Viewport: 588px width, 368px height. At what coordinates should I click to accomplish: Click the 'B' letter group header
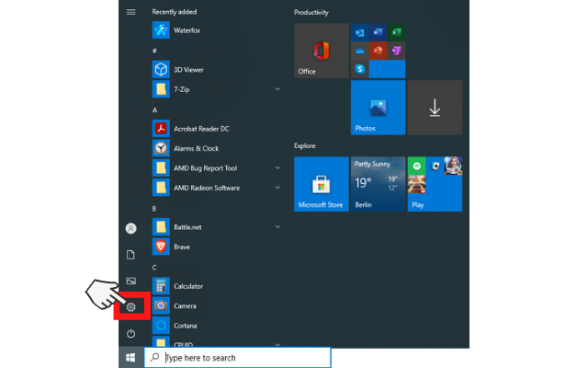coord(154,209)
